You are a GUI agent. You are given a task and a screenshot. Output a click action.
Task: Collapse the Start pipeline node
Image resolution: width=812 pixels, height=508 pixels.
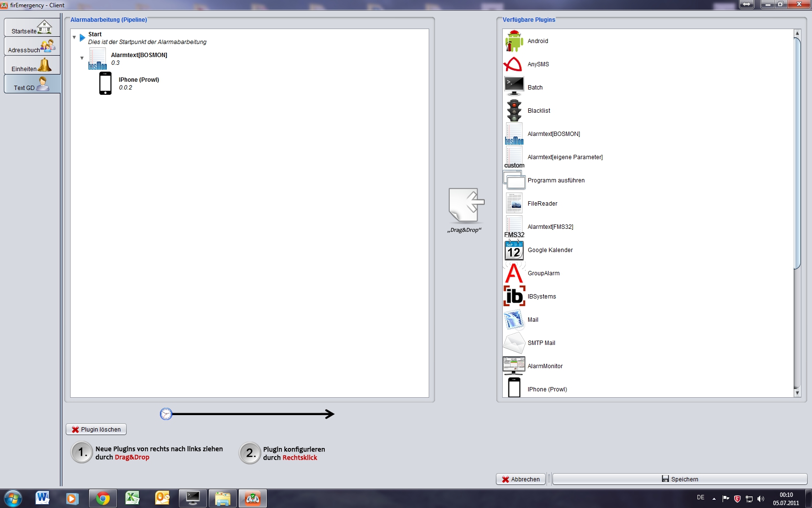click(x=74, y=37)
